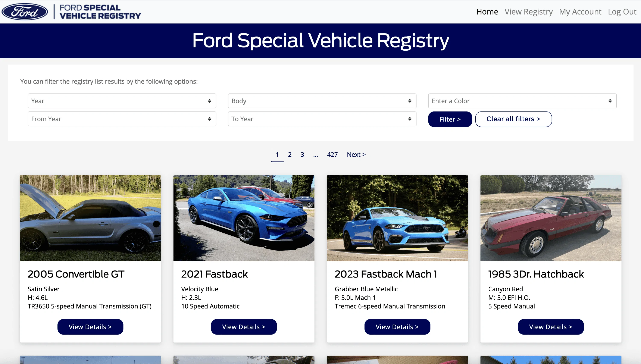Open the Year dropdown
Viewport: 641px width, 364px height.
122,101
